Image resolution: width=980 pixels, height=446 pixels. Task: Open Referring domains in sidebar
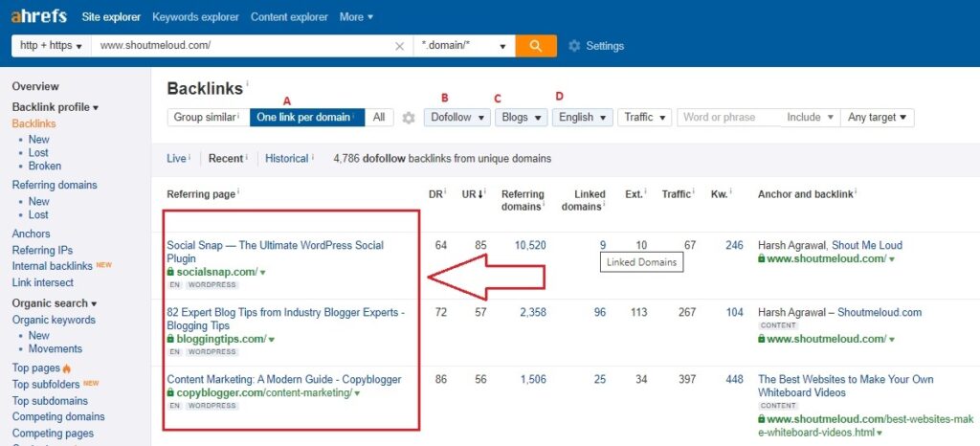tap(55, 185)
